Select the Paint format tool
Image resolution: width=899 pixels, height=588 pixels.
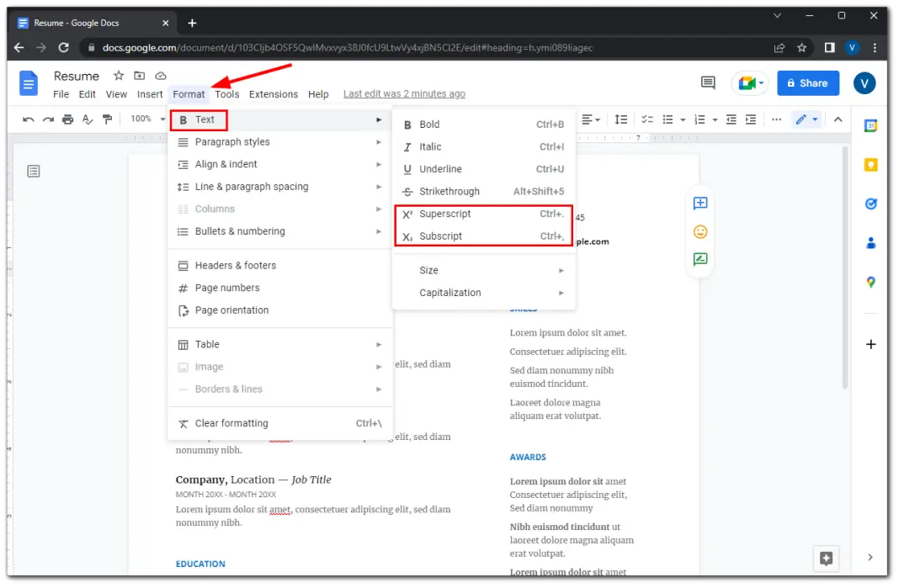pyautogui.click(x=108, y=119)
